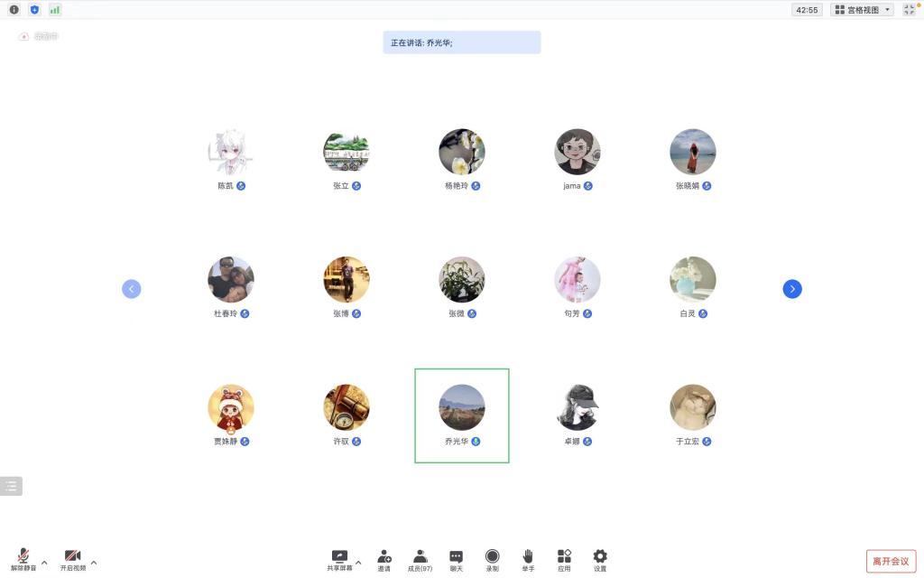Check network signal bars icon
The height and width of the screenshot is (578, 924).
[x=55, y=9]
